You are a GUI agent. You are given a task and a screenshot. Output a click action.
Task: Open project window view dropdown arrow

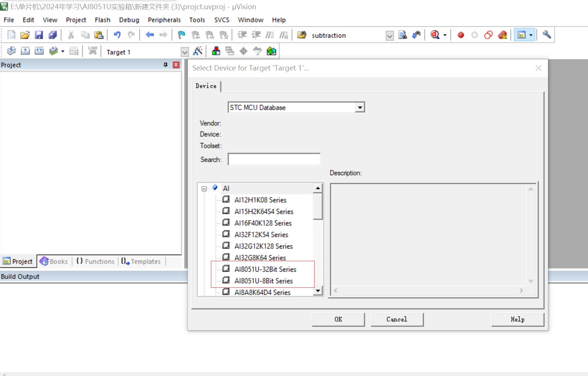point(531,35)
